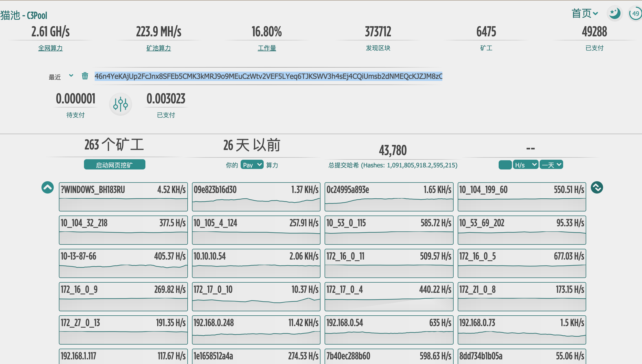Image resolution: width=642 pixels, height=364 pixels.
Task: Open worker card 10_53_69_202
Action: (522, 230)
